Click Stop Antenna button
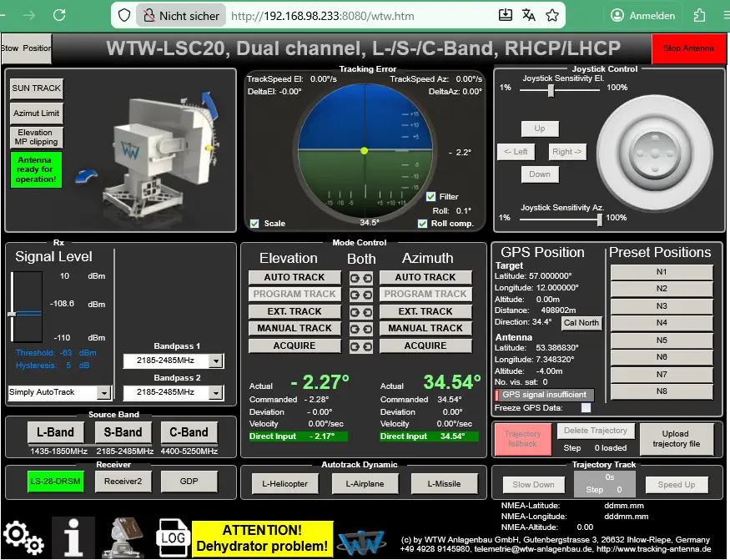Viewport: 730px width, 560px height. [688, 48]
